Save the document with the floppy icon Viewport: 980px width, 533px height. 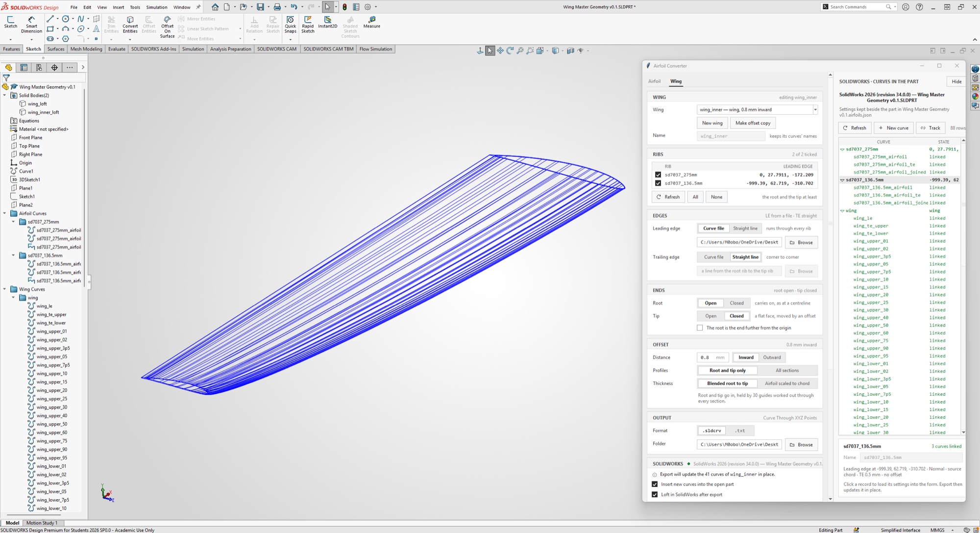coord(260,7)
